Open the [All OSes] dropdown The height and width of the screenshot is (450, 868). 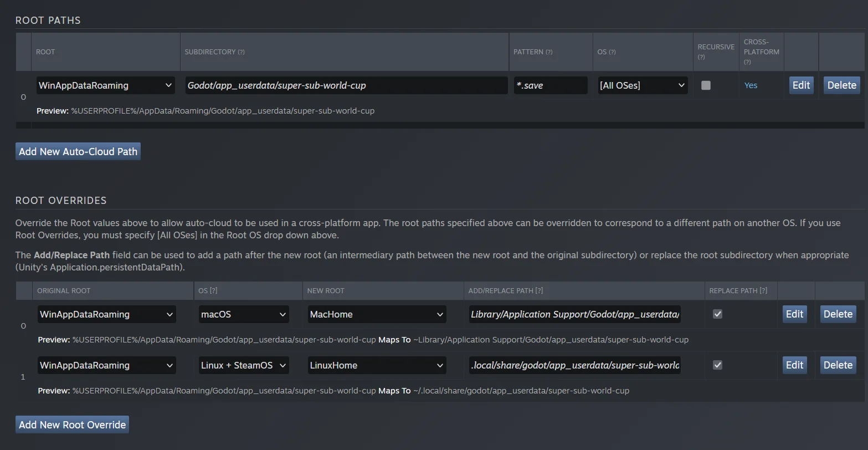(643, 85)
